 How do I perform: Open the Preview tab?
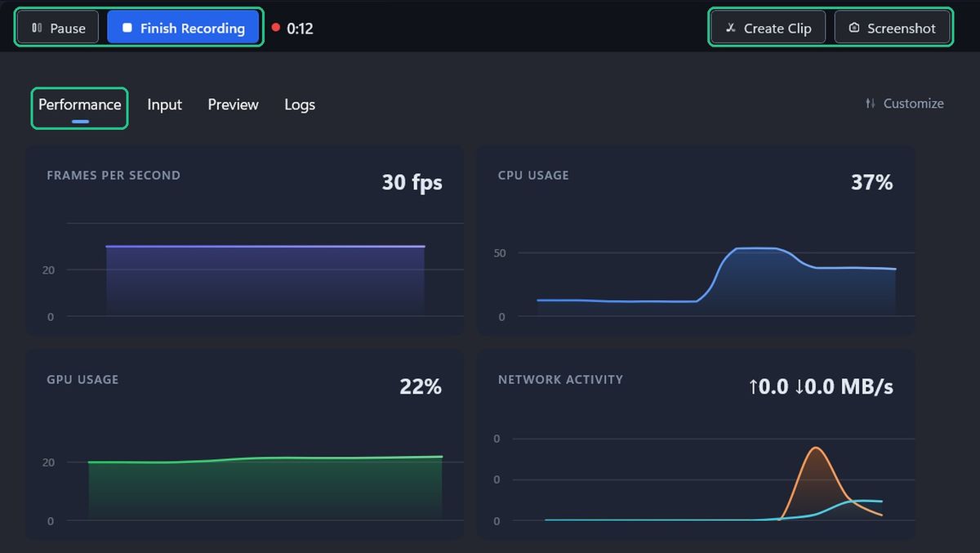233,105
